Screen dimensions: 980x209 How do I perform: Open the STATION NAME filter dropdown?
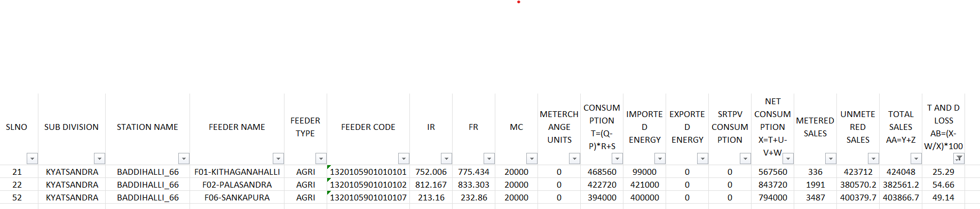[x=184, y=159]
